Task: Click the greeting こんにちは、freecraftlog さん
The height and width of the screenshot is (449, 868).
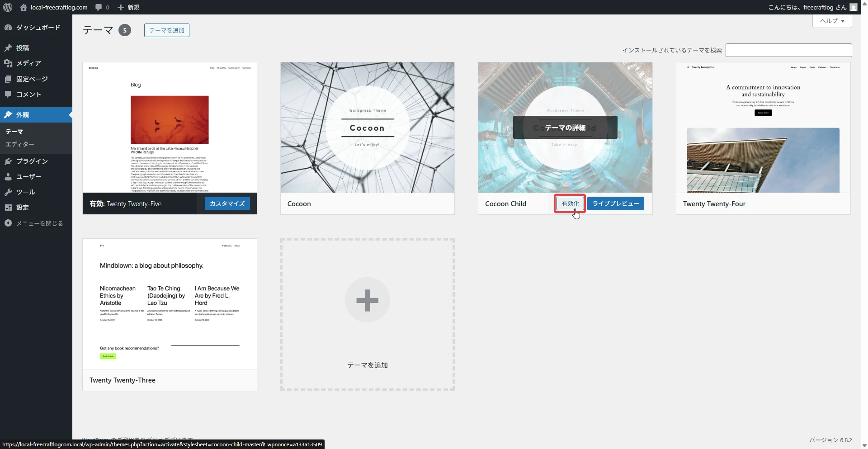Action: 807,7
